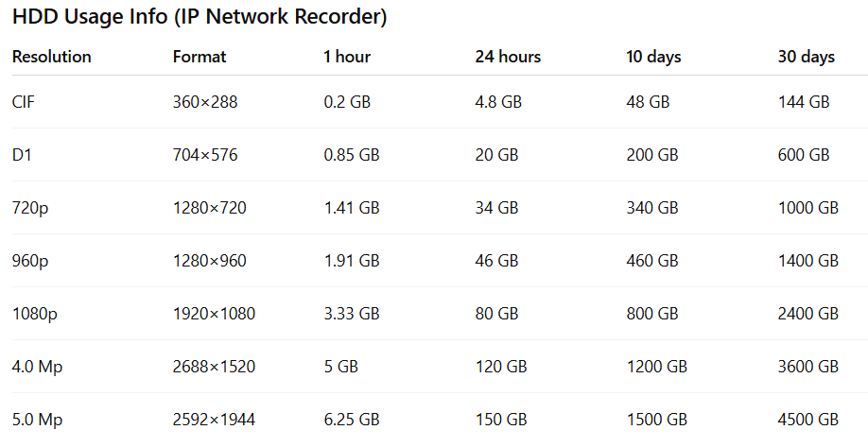Select the 720p row label
The image size is (868, 447).
tap(30, 209)
